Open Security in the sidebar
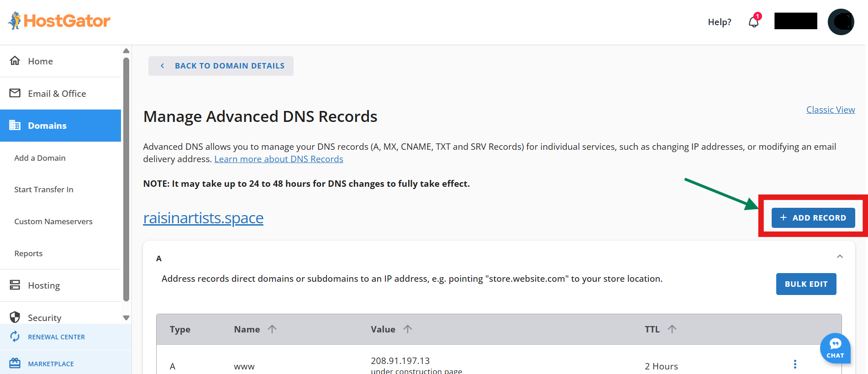 coord(61,317)
